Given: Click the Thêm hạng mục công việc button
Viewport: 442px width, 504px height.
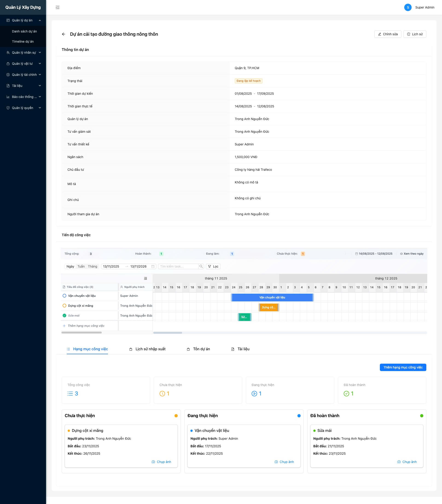Looking at the screenshot, I should (x=403, y=367).
